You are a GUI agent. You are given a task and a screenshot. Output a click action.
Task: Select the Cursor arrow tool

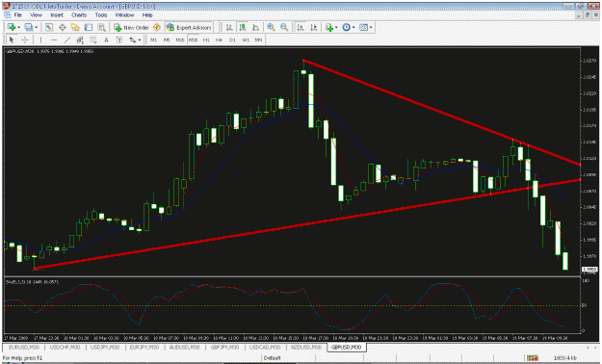12,39
